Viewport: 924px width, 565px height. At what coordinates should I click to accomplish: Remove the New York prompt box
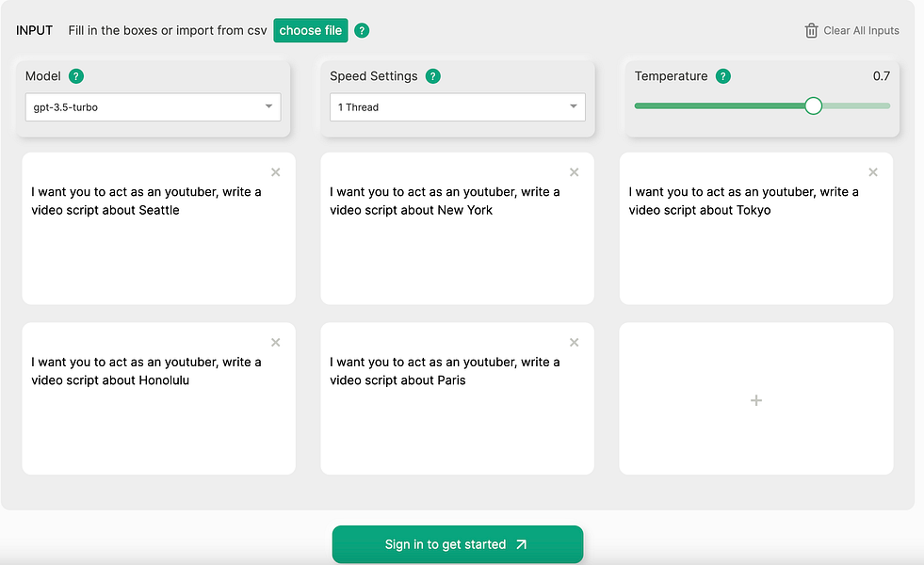pos(574,172)
